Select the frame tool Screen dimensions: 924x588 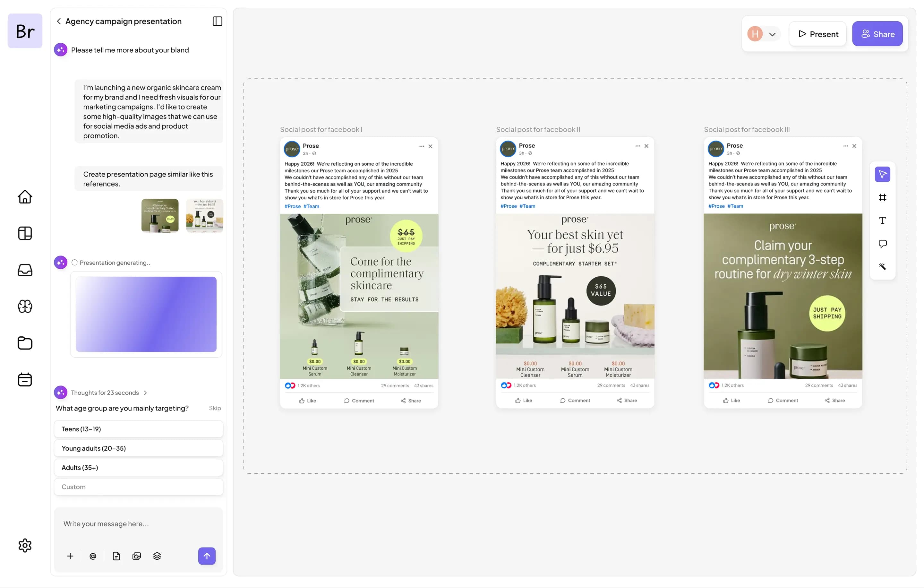pyautogui.click(x=882, y=197)
